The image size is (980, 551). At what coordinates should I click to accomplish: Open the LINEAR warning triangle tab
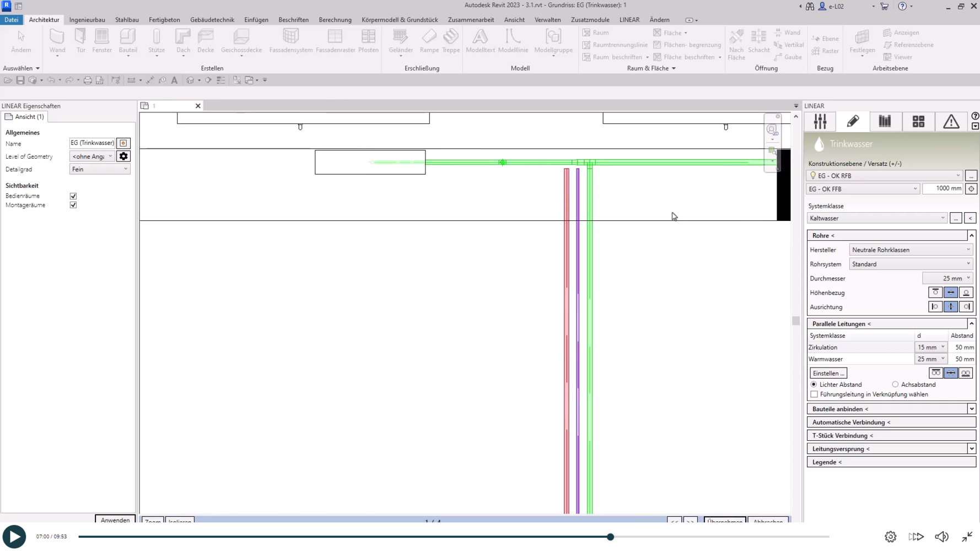point(951,121)
